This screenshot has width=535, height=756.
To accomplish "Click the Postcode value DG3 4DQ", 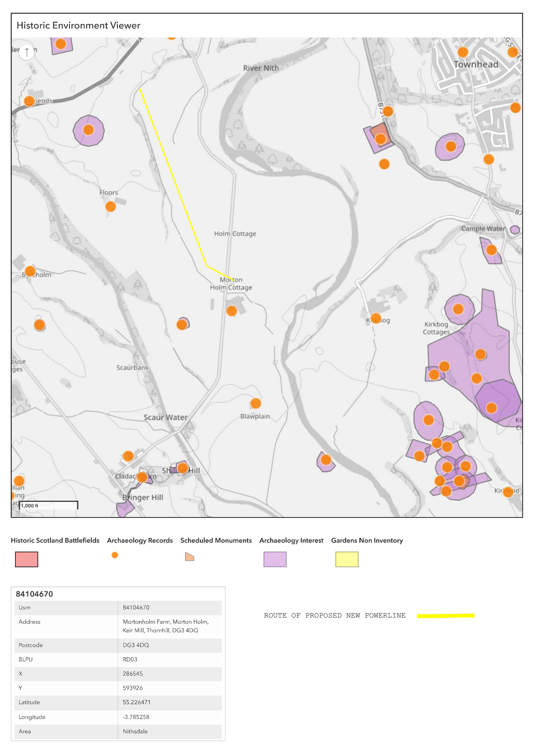I will point(136,645).
